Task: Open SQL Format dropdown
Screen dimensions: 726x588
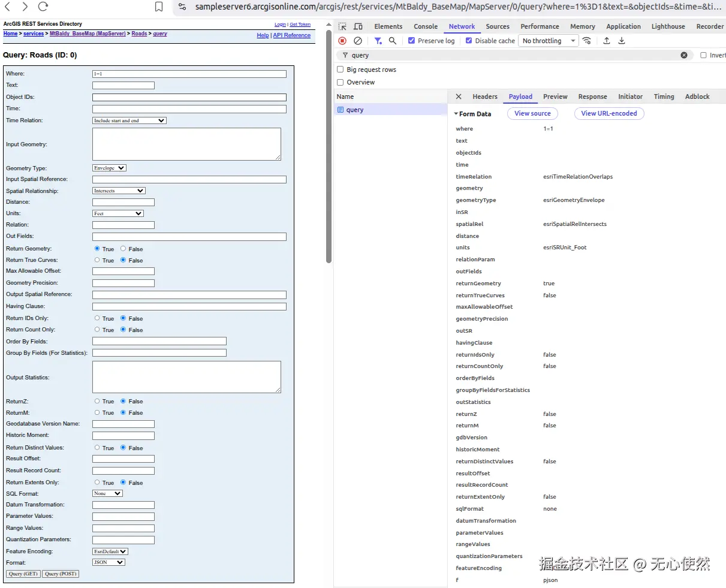Action: [107, 493]
